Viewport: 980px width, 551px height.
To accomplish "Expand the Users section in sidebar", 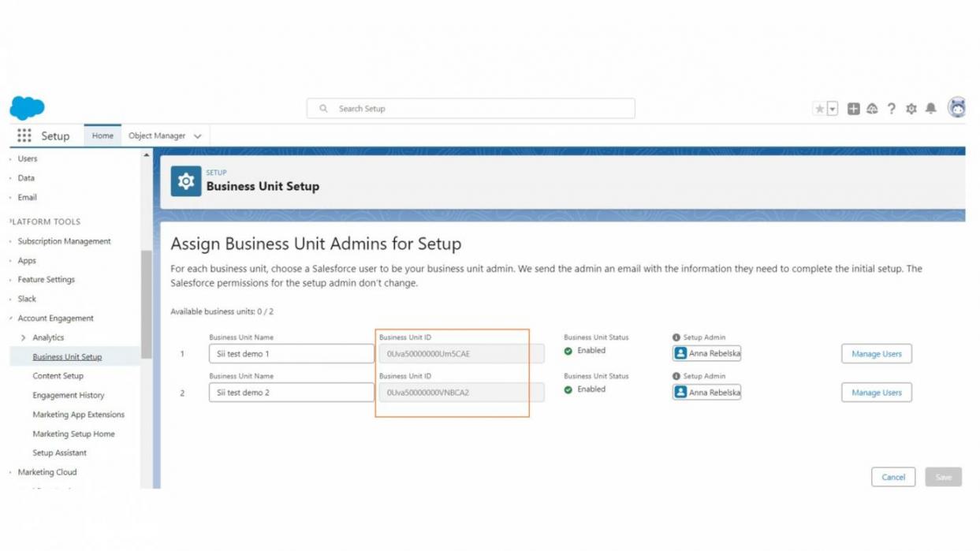I will coord(11,158).
